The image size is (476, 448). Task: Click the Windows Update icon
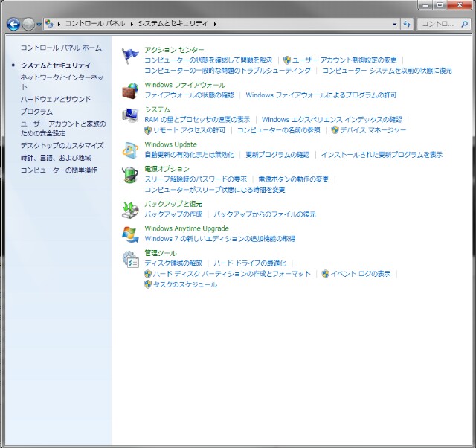click(x=130, y=150)
